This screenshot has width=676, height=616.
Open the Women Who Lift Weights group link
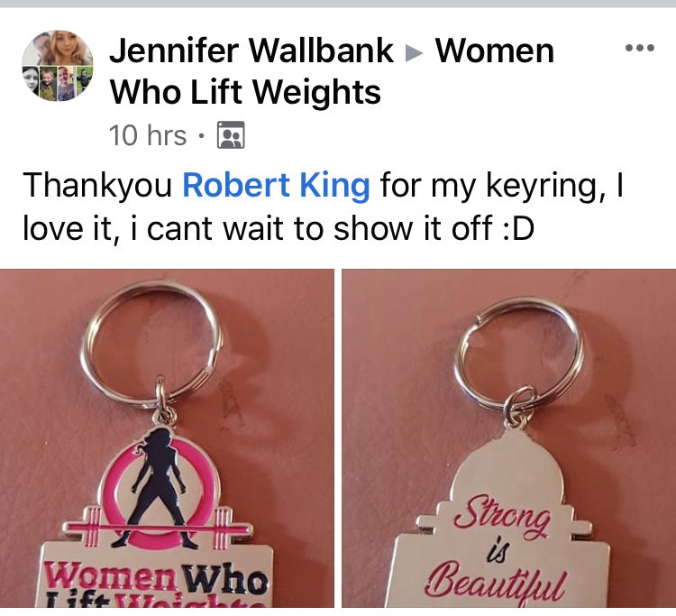click(332, 70)
